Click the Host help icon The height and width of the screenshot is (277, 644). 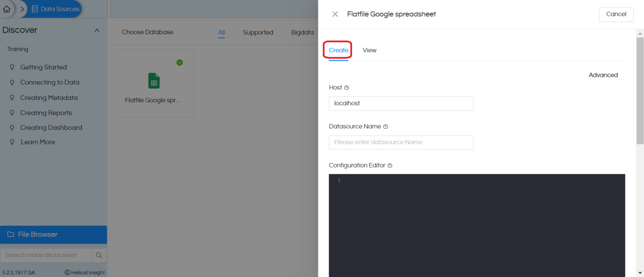coord(346,88)
